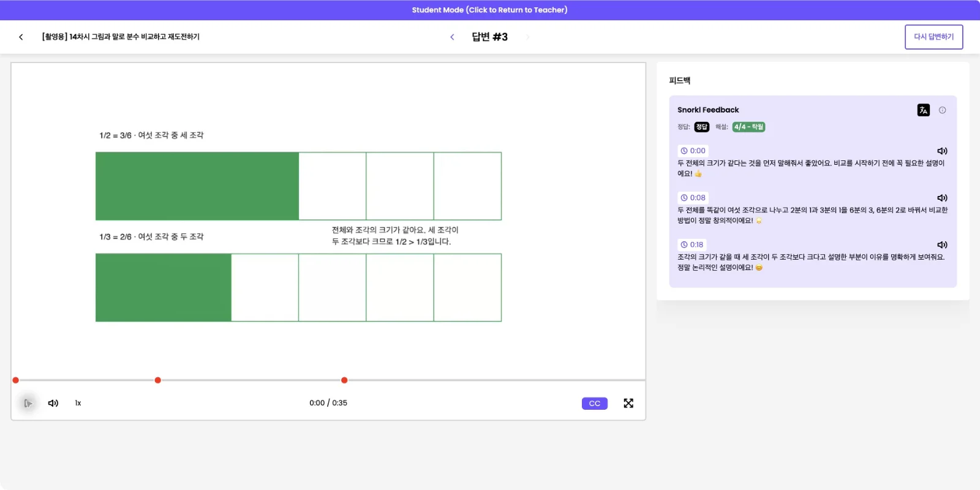Viewport: 980px width, 490px height.
Task: Play audio for the 0:18 feedback comment
Action: 942,244
